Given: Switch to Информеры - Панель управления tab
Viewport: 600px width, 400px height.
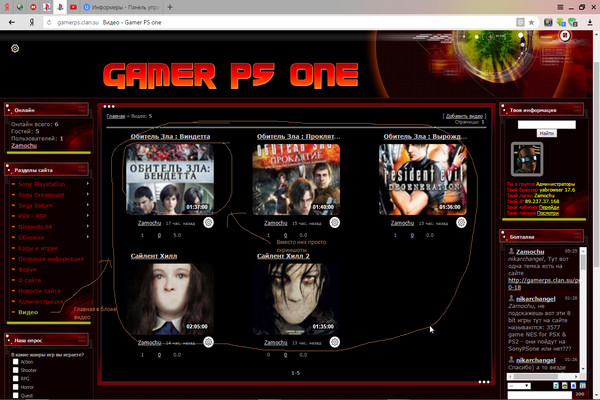Looking at the screenshot, I should click(x=122, y=7).
